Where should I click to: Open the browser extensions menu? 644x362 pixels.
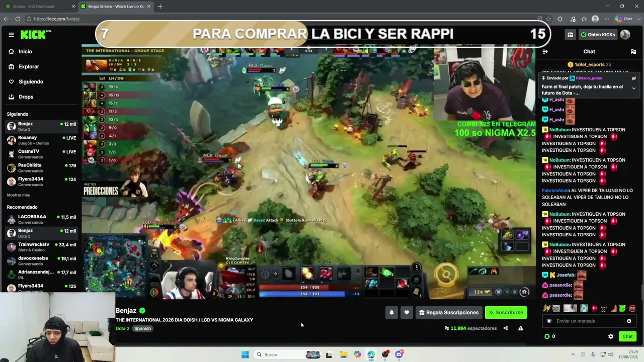pyautogui.click(x=560, y=19)
